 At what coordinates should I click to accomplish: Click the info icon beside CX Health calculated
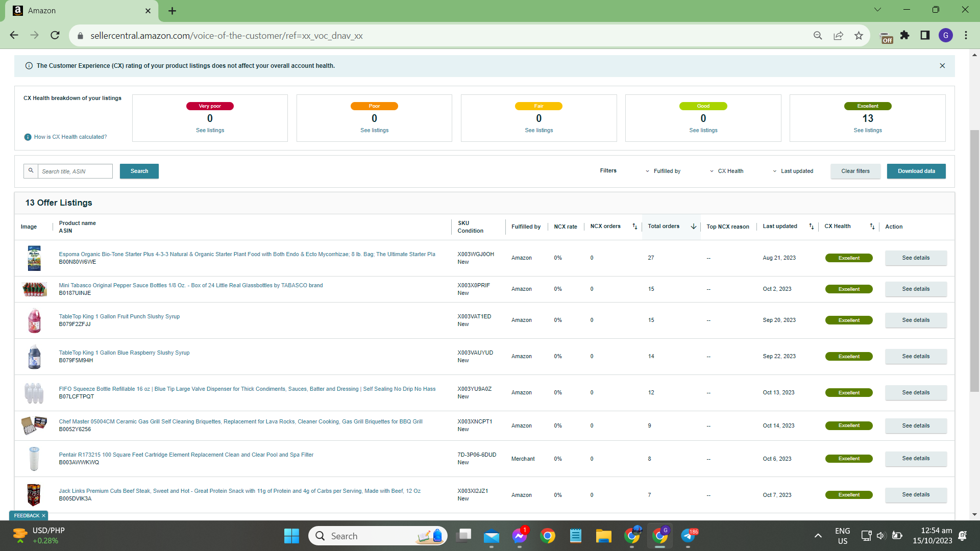(x=28, y=137)
